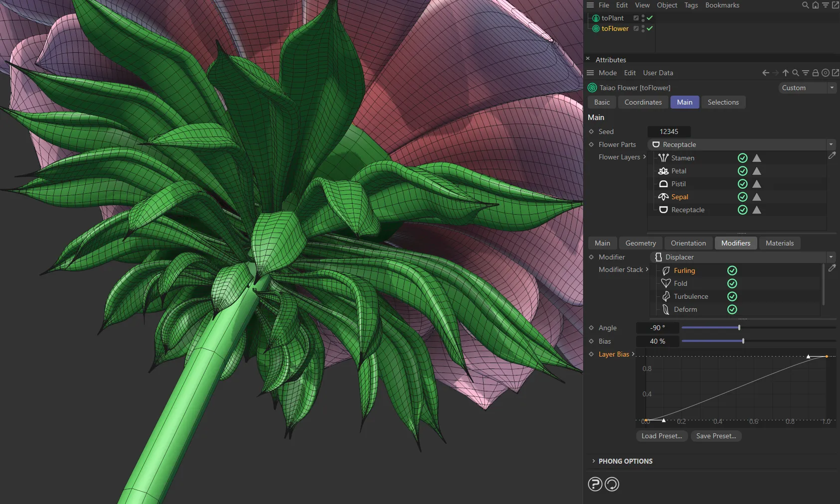Select the Fold modifier icon

(x=667, y=283)
